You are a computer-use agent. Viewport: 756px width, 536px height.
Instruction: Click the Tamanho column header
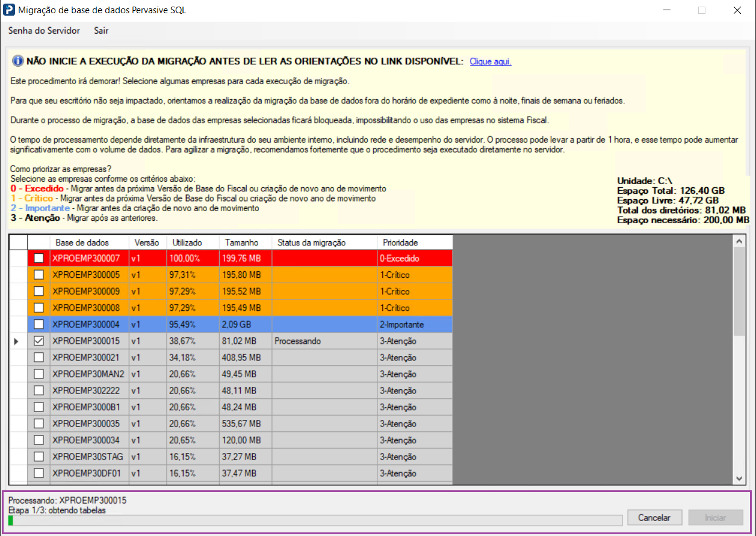[x=246, y=242]
